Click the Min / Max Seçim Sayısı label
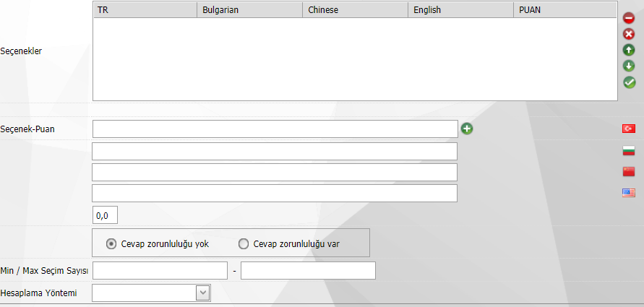Screen dimensions: 644x307 tap(44, 271)
